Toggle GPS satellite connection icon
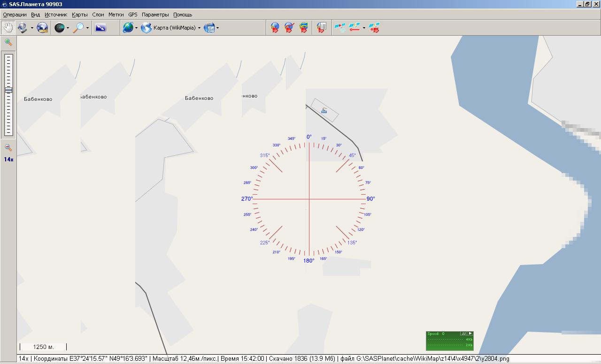Screen dimensions: 601x364 click(x=339, y=28)
